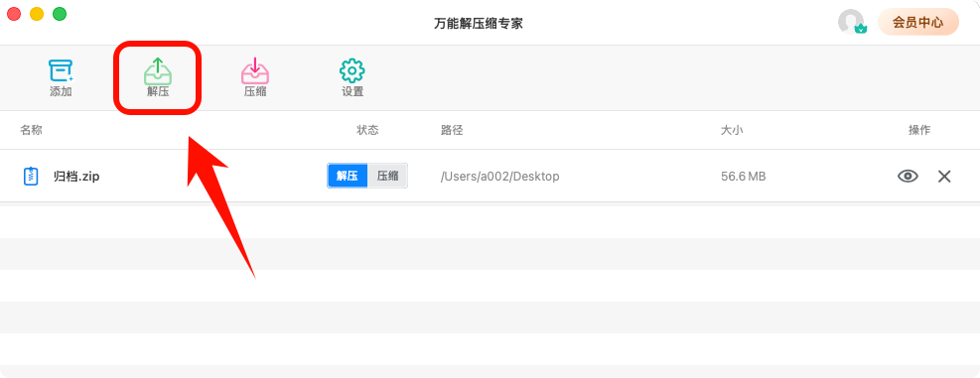Remove 归档.zip with the X icon
Screen dimensions: 980x378
[x=943, y=177]
